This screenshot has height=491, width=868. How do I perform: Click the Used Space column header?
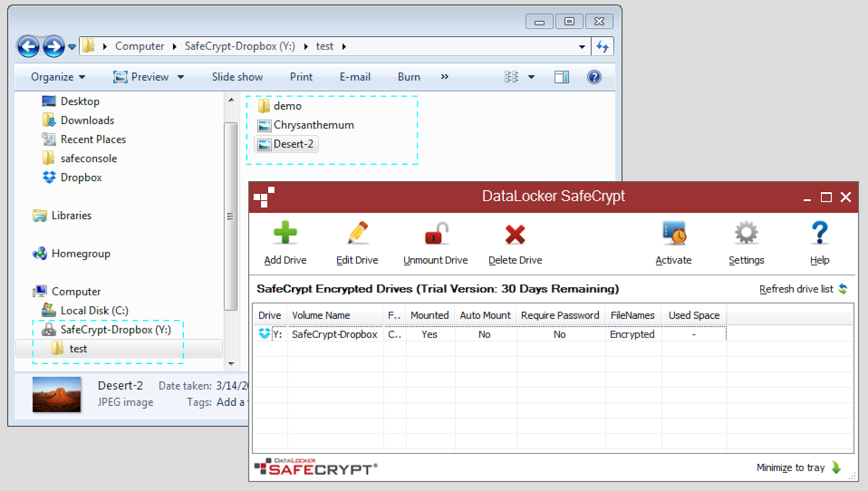point(694,315)
